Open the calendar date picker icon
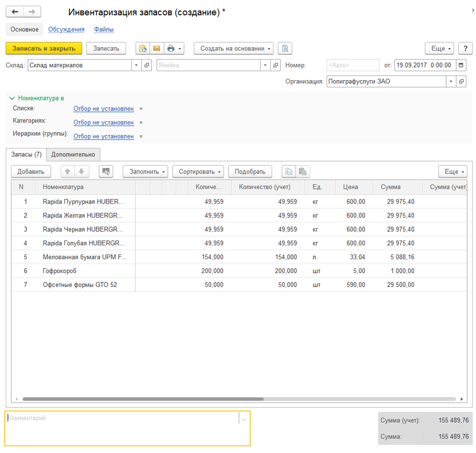The image size is (476, 453). [461, 65]
